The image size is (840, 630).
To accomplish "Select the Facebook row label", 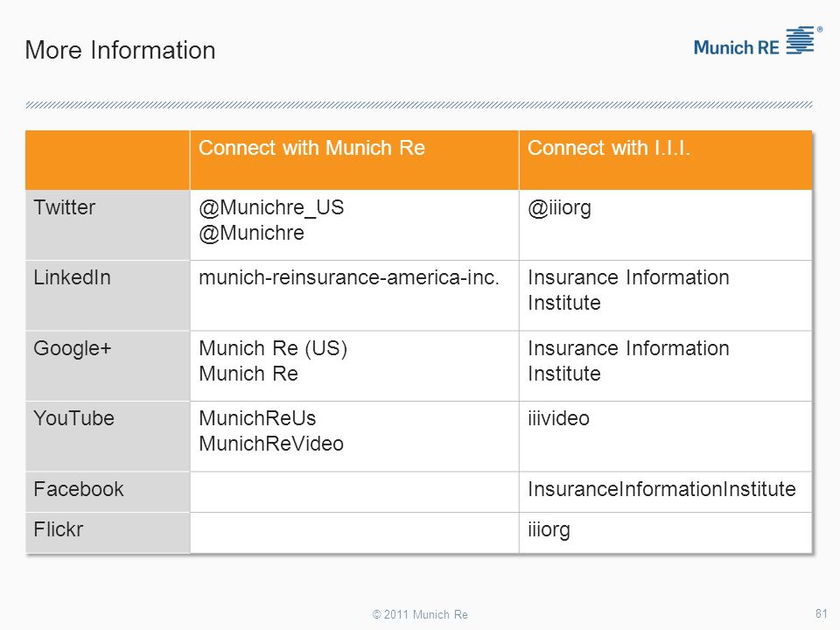I will pyautogui.click(x=78, y=489).
